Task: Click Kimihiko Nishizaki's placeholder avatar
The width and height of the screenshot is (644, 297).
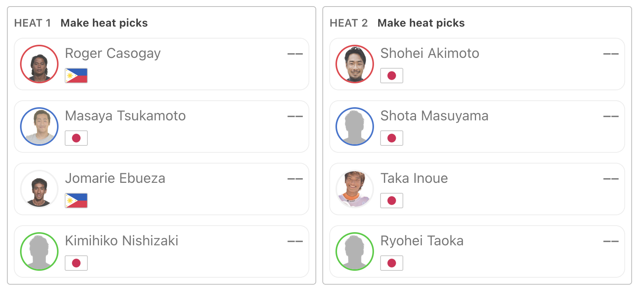Action: click(39, 251)
